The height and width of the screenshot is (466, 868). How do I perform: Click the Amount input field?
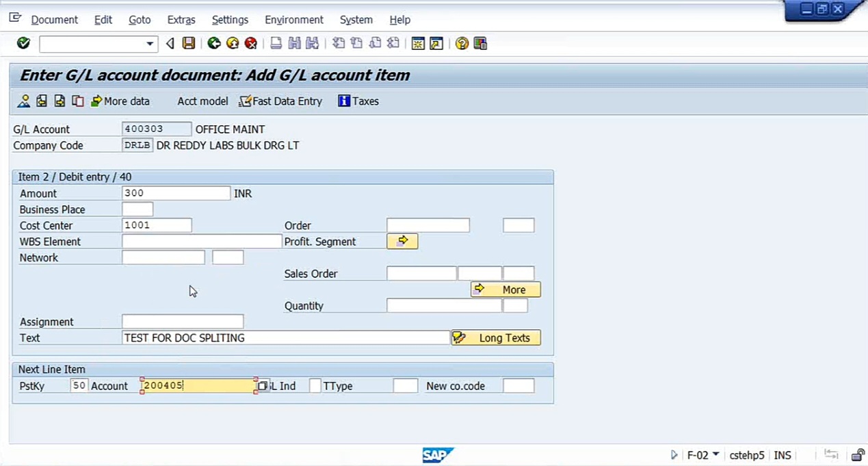click(176, 194)
